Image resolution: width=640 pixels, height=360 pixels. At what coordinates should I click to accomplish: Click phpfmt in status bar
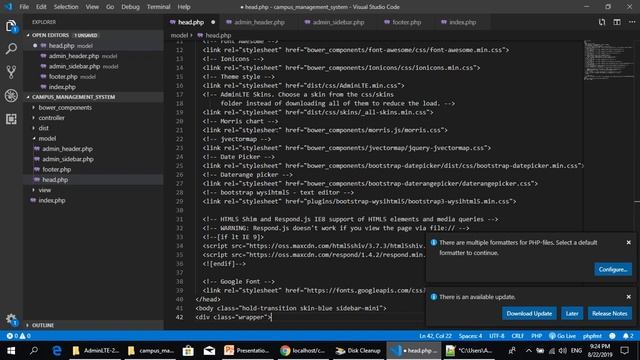pos(592,336)
